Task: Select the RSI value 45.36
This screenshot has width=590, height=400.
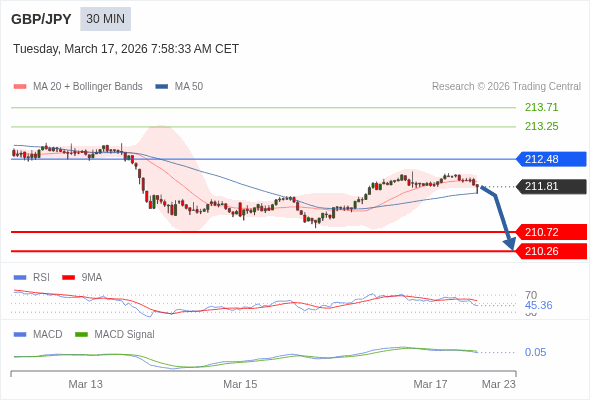Action: point(538,305)
